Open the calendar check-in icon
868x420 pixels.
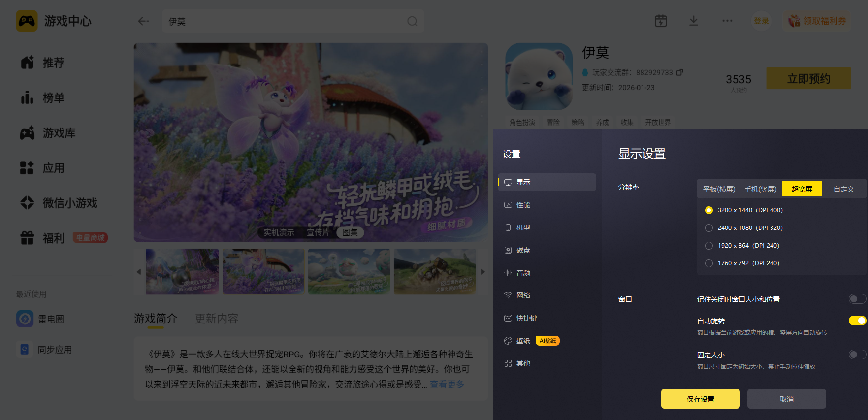coord(661,21)
